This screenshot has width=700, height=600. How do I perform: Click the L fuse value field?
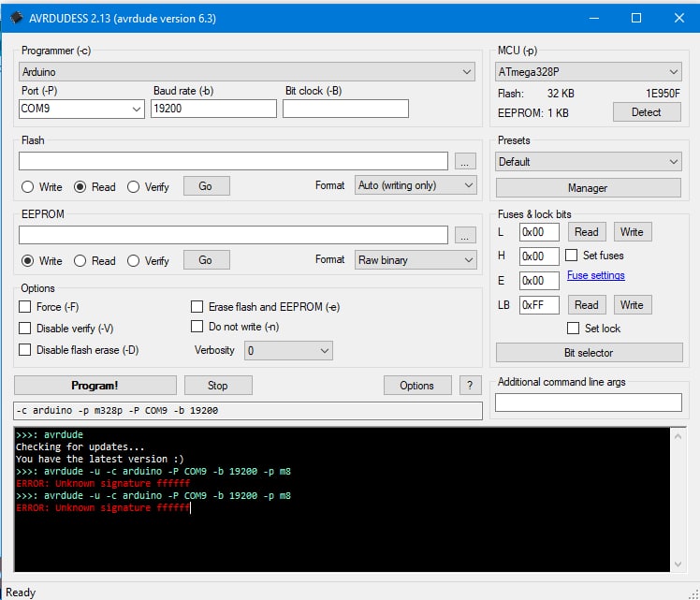tap(539, 232)
